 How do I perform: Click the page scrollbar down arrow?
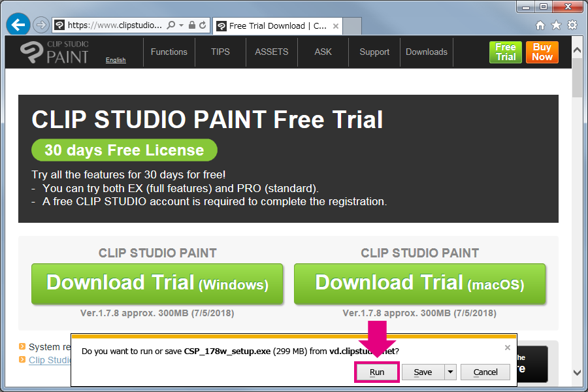(577, 372)
